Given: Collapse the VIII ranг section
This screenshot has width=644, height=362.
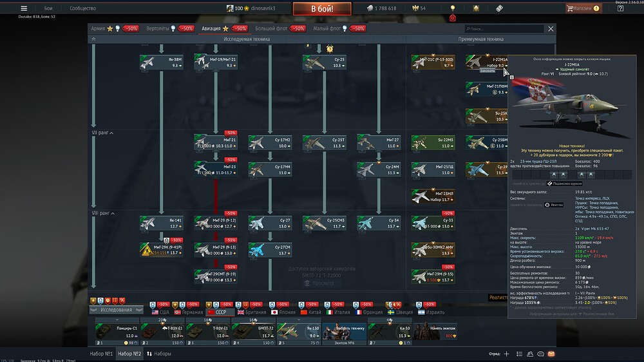Looking at the screenshot, I should click(103, 213).
